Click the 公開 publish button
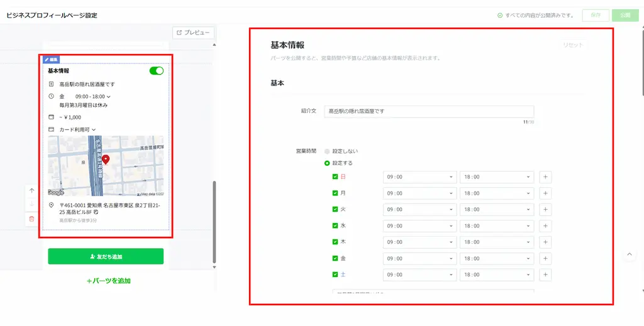This screenshot has width=644, height=326. click(x=625, y=15)
